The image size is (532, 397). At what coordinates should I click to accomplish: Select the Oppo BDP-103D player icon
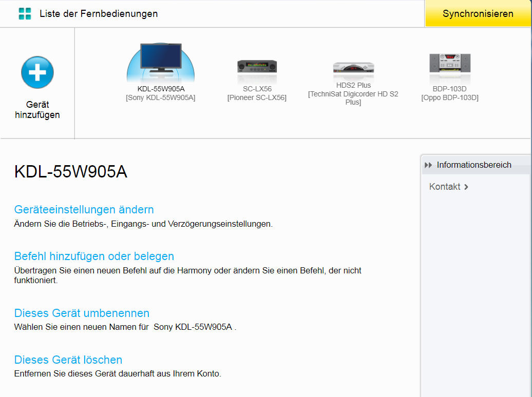coord(449,63)
